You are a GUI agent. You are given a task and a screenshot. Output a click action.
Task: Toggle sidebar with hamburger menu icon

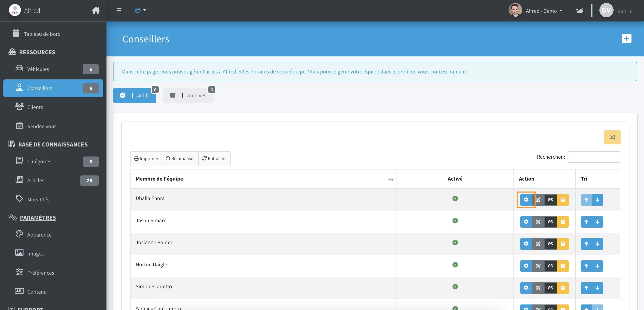coord(119,10)
